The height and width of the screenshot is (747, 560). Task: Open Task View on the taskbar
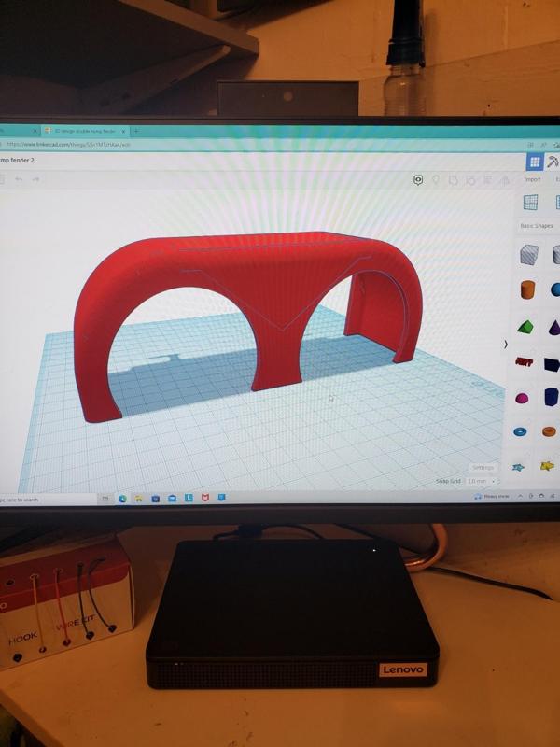tap(105, 499)
